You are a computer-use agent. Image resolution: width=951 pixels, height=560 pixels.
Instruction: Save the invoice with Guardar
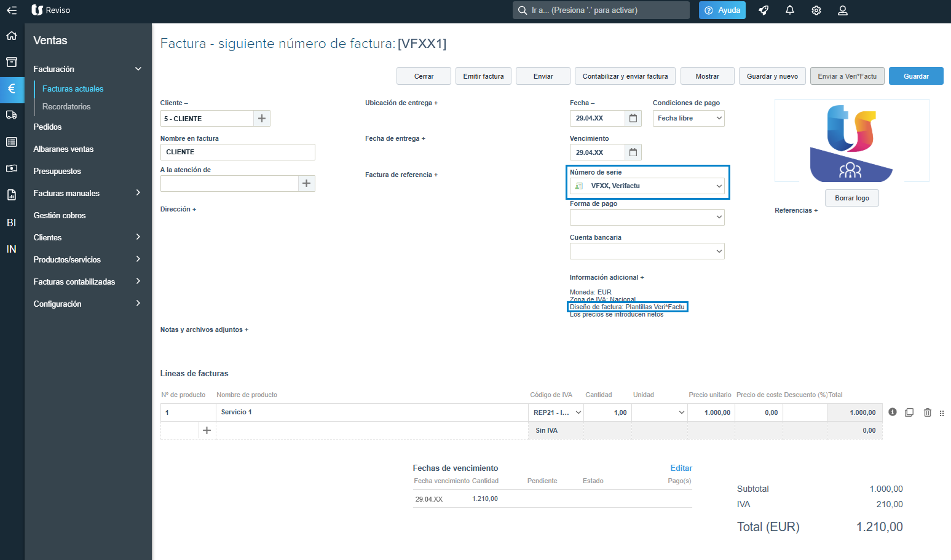(x=916, y=76)
